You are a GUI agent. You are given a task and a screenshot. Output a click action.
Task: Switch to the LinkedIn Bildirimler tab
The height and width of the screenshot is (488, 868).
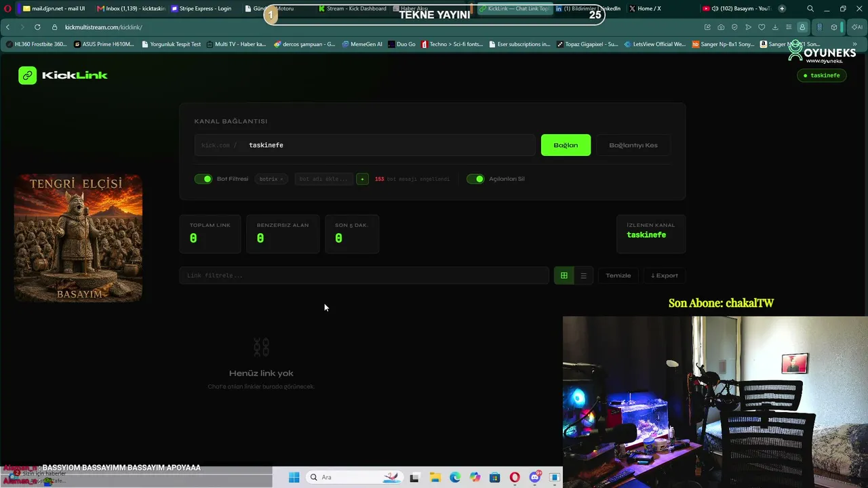pos(587,9)
